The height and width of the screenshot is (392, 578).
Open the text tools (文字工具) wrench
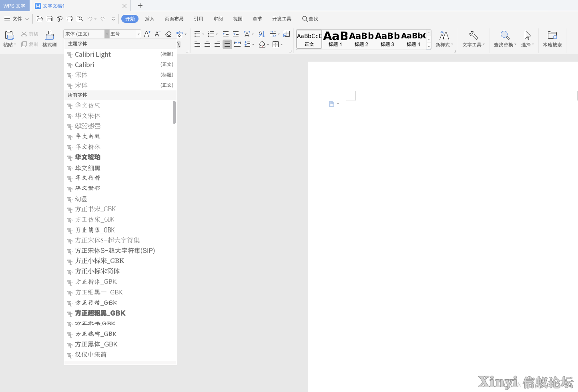[x=474, y=39]
